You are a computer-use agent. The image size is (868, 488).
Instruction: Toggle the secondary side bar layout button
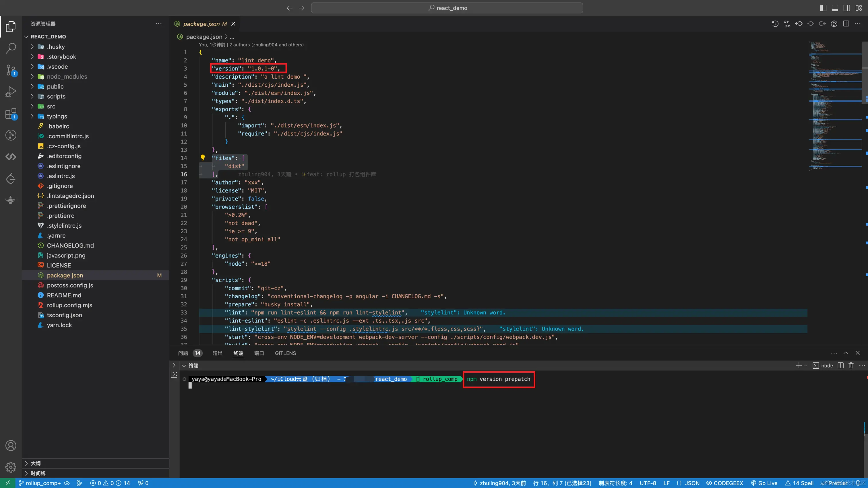coord(846,8)
